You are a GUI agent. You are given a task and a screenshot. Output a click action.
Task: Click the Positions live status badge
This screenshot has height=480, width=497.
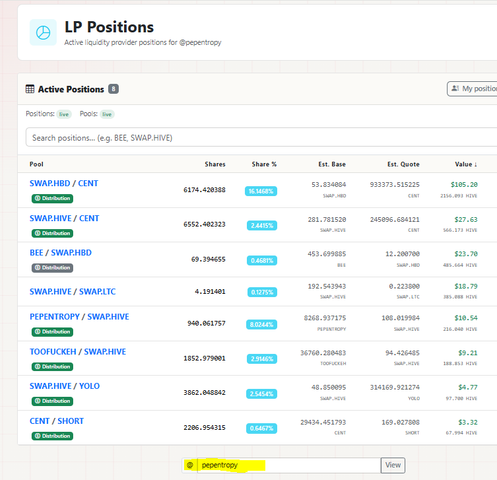tap(64, 114)
